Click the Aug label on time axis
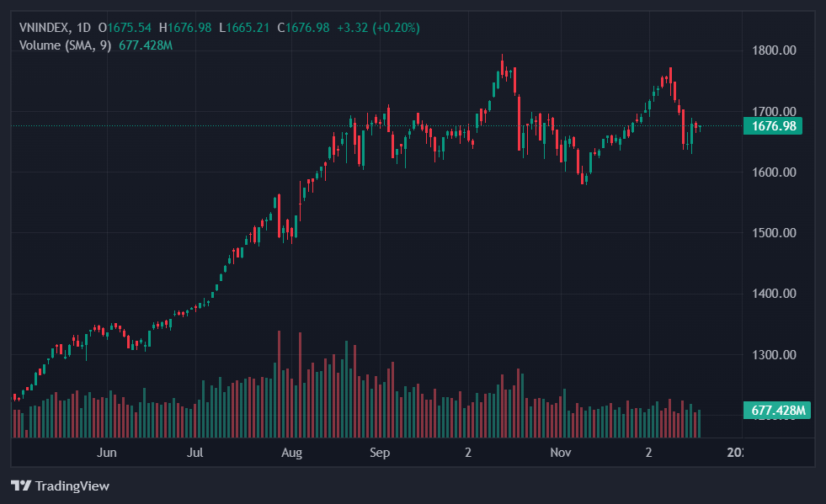 point(291,453)
